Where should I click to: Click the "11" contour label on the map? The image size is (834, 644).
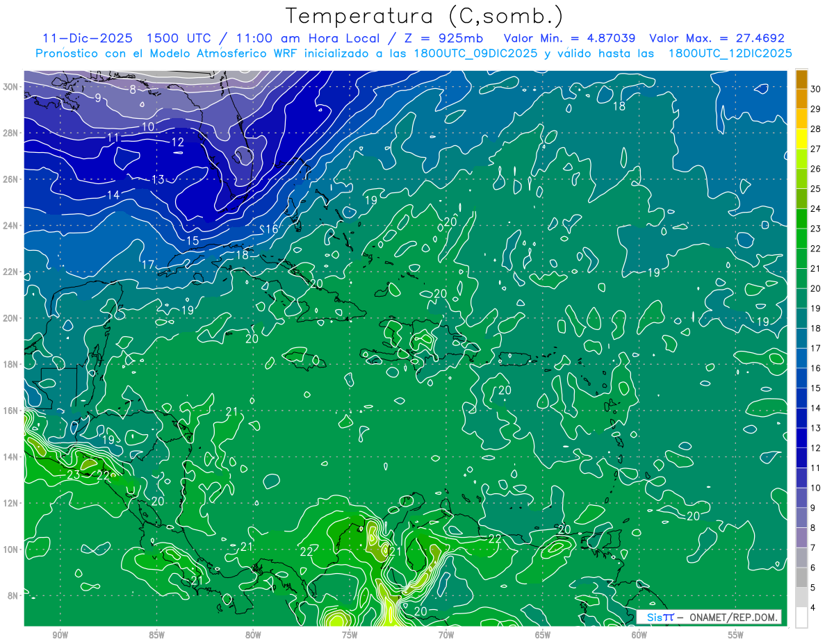(113, 138)
